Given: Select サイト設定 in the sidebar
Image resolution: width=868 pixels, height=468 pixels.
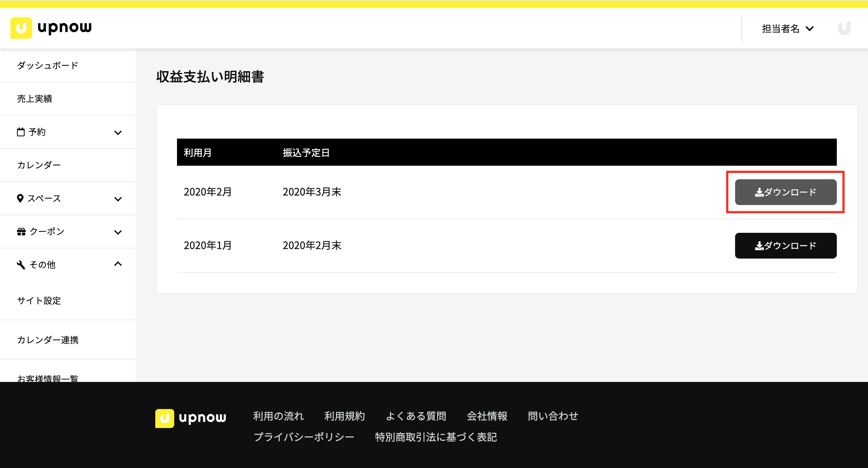Looking at the screenshot, I should pos(68,301).
